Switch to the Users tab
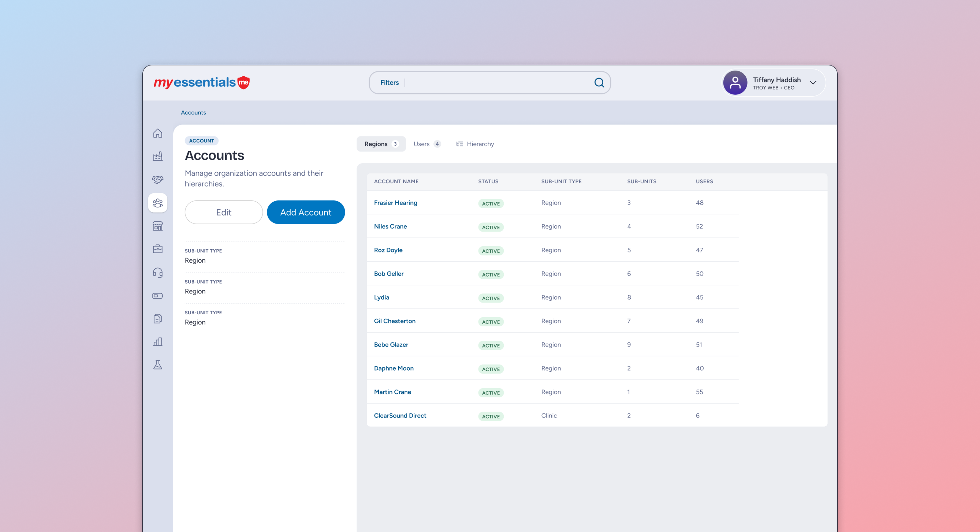Image resolution: width=980 pixels, height=532 pixels. click(x=427, y=144)
